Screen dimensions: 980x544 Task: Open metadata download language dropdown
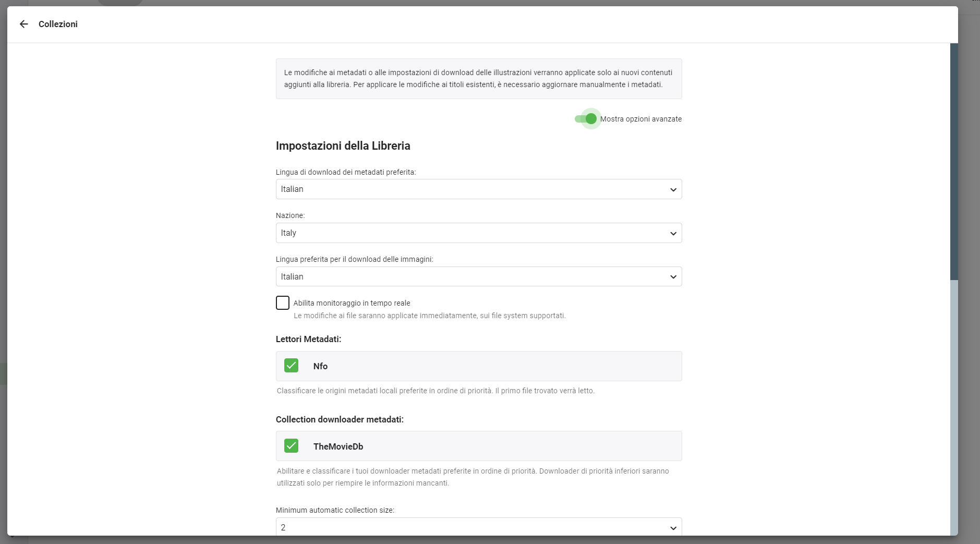pos(478,189)
